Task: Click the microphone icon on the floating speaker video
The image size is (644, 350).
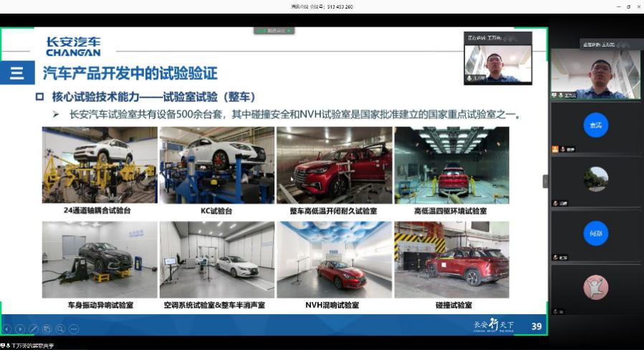Action: point(469,77)
